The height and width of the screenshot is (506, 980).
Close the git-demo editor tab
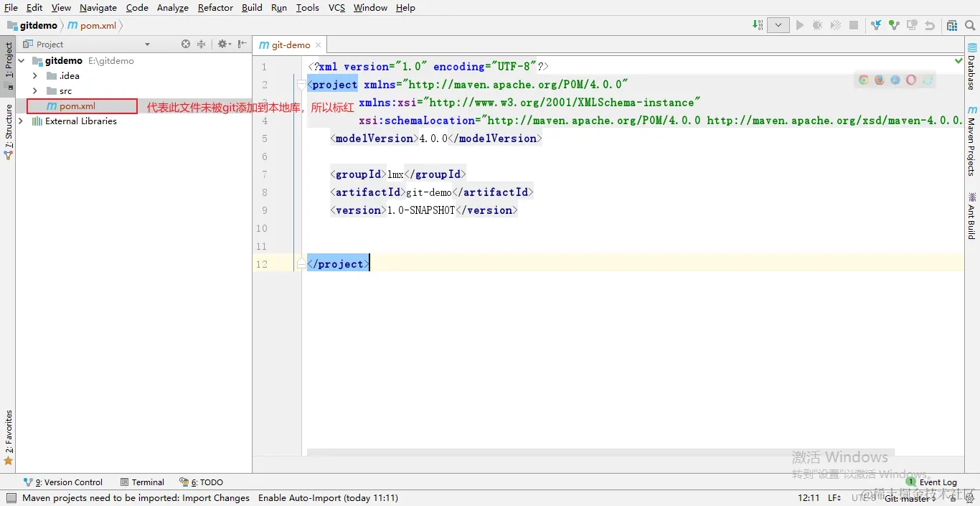tap(319, 44)
